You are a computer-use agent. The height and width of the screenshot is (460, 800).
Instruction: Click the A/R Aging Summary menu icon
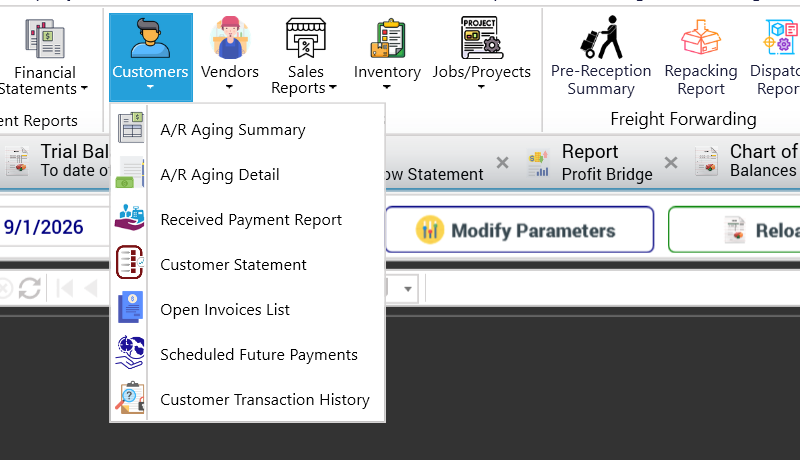pos(130,127)
